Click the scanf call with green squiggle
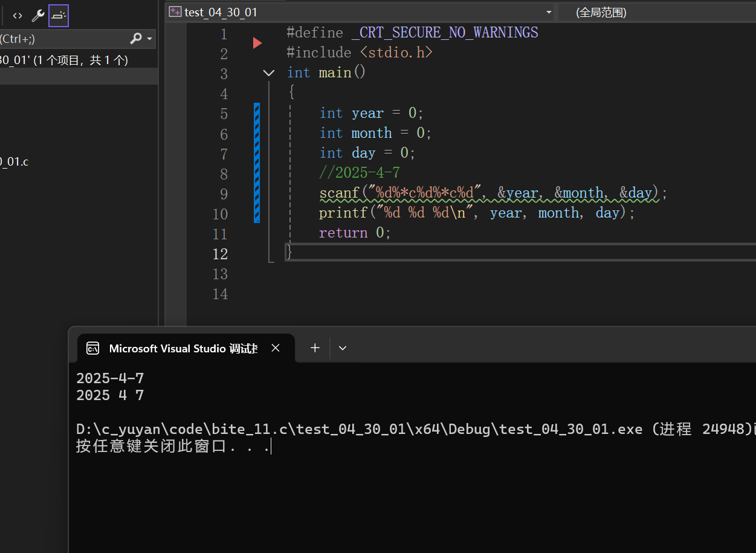756x553 pixels. pyautogui.click(x=493, y=193)
